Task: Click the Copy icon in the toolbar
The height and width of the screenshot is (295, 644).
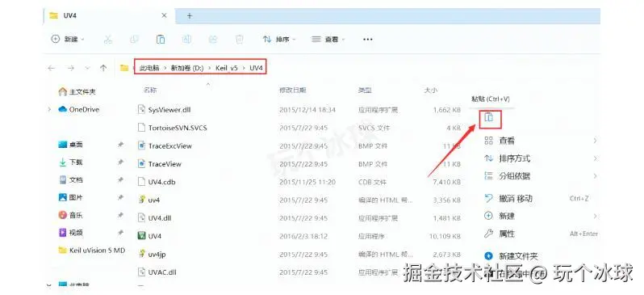Action: pyautogui.click(x=134, y=39)
